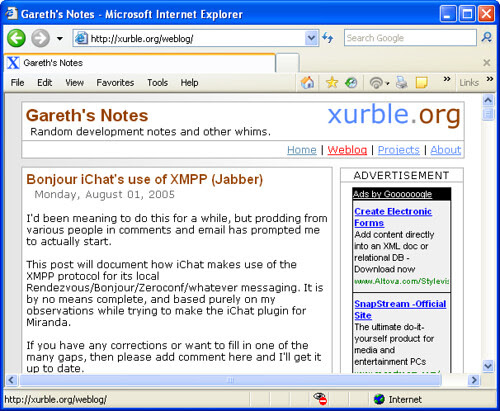Click the Print icon in toolbar
Viewport: 500px width, 411px height.
point(402,82)
